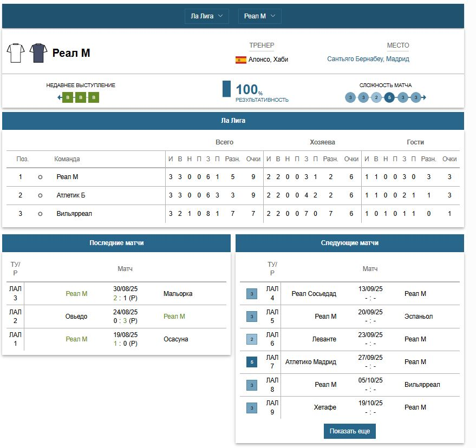Select the circle marker beside Реал М in the table
Image resolution: width=476 pixels, height=448 pixels.
pos(40,177)
